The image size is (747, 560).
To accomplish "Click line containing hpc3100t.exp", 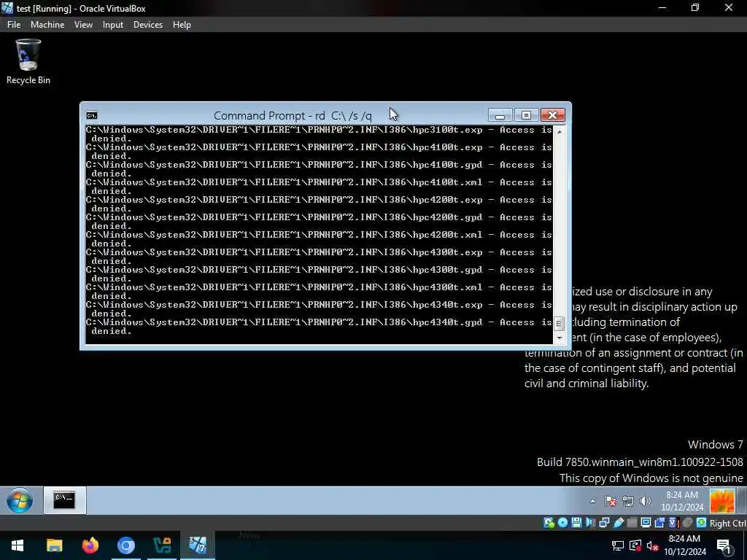I will (319, 130).
